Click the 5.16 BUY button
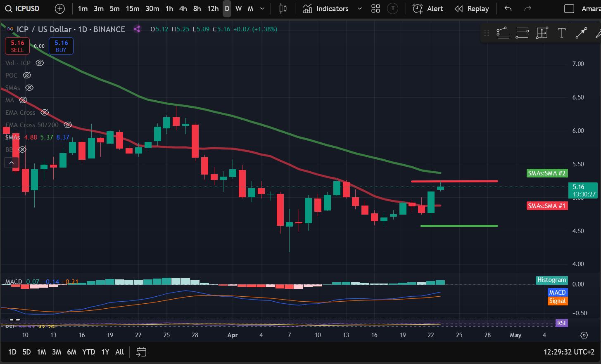This screenshot has width=601, height=364. coord(61,46)
